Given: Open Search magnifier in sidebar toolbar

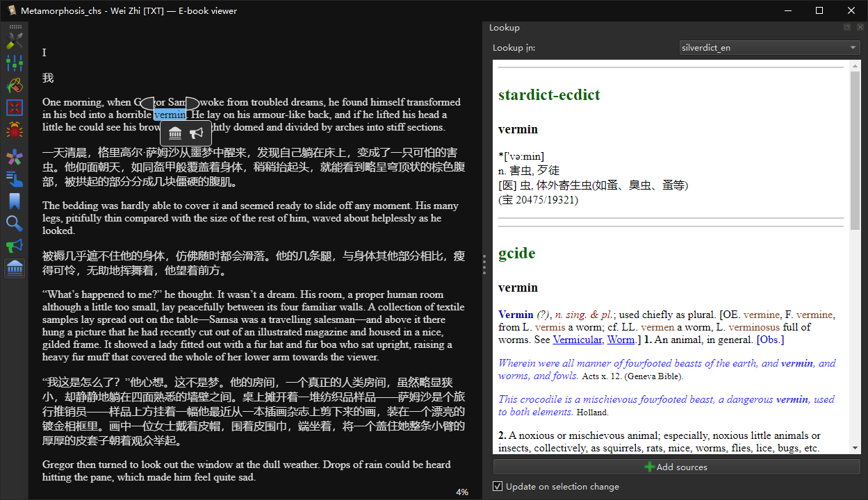Looking at the screenshot, I should pyautogui.click(x=15, y=224).
